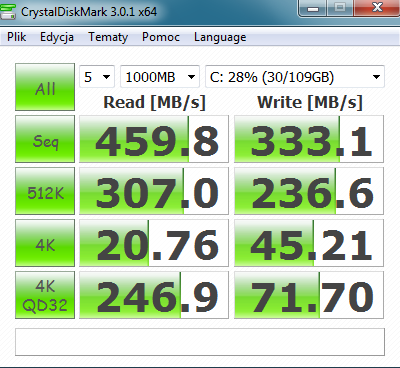
Task: Click the 4K write result 45.21
Action: click(x=309, y=243)
